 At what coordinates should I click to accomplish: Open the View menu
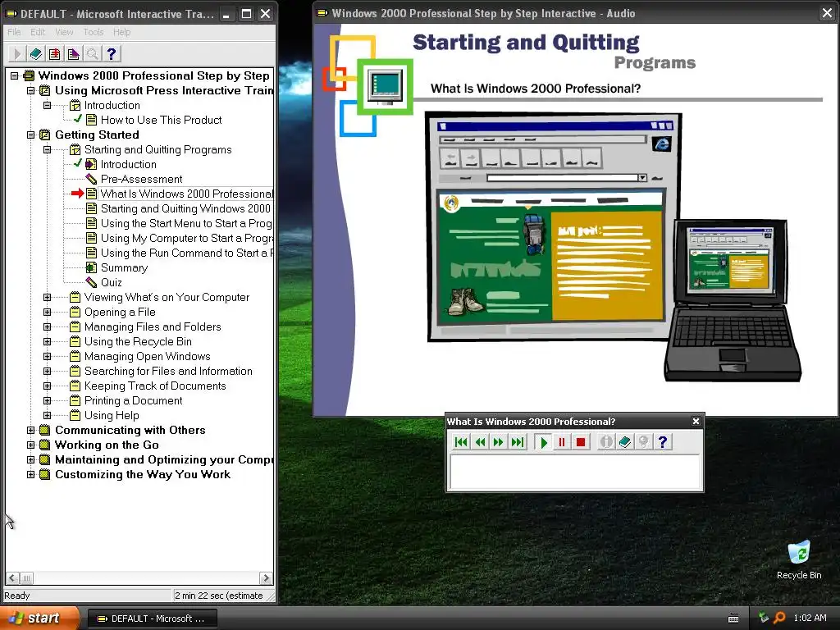pos(64,32)
